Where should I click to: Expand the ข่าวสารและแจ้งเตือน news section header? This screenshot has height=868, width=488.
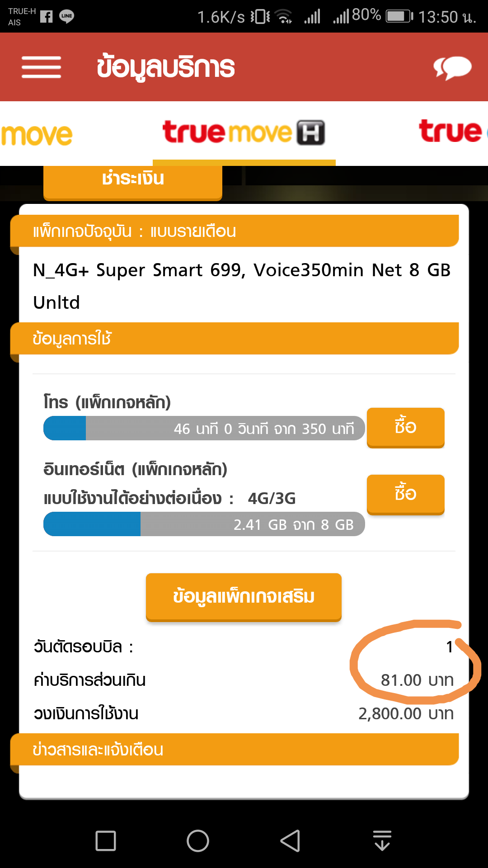235,749
